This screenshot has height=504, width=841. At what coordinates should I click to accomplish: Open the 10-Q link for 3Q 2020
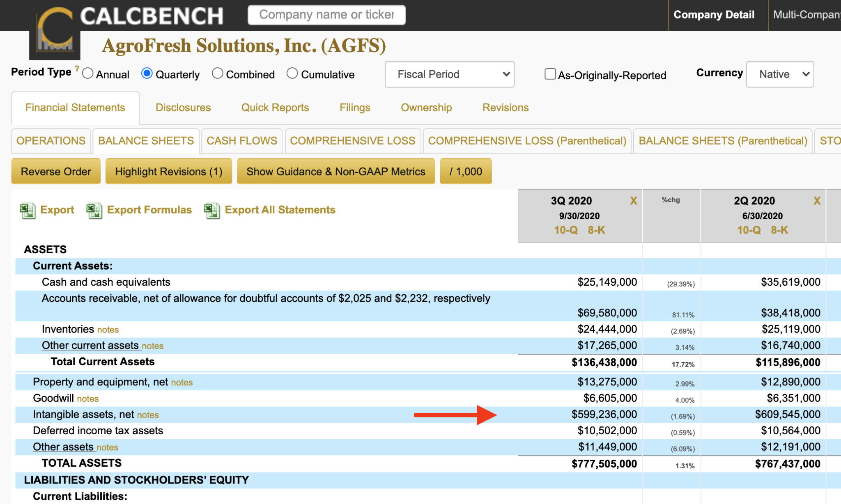565,230
